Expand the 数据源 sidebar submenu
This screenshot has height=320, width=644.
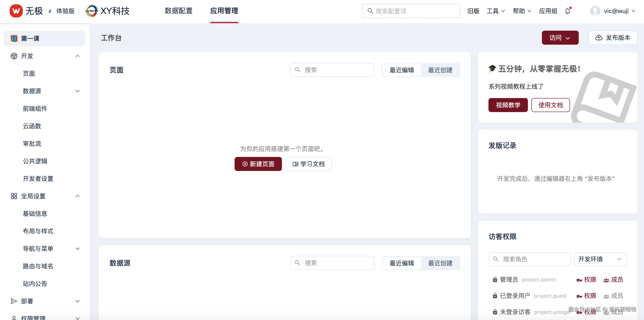[78, 91]
